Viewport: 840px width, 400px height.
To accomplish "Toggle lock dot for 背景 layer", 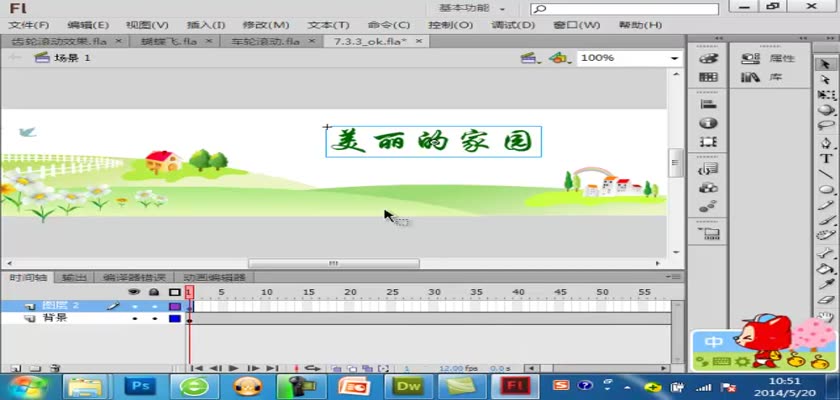I will (x=154, y=318).
